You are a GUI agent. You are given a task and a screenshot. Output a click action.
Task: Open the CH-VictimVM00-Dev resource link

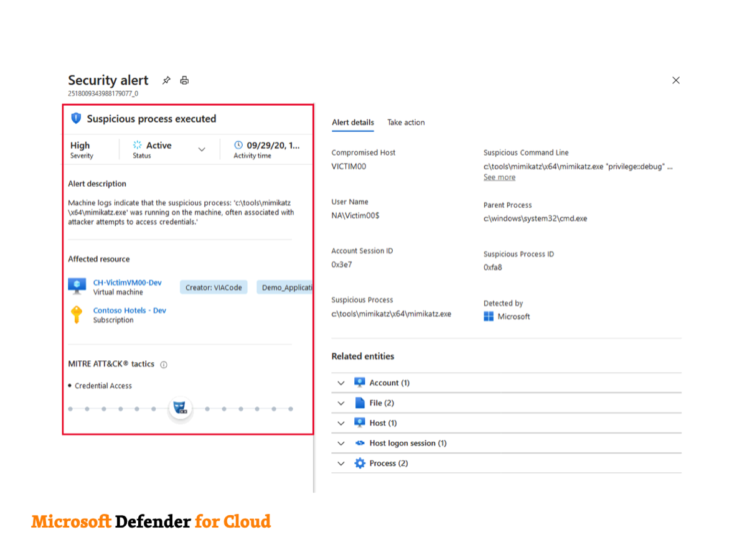127,282
